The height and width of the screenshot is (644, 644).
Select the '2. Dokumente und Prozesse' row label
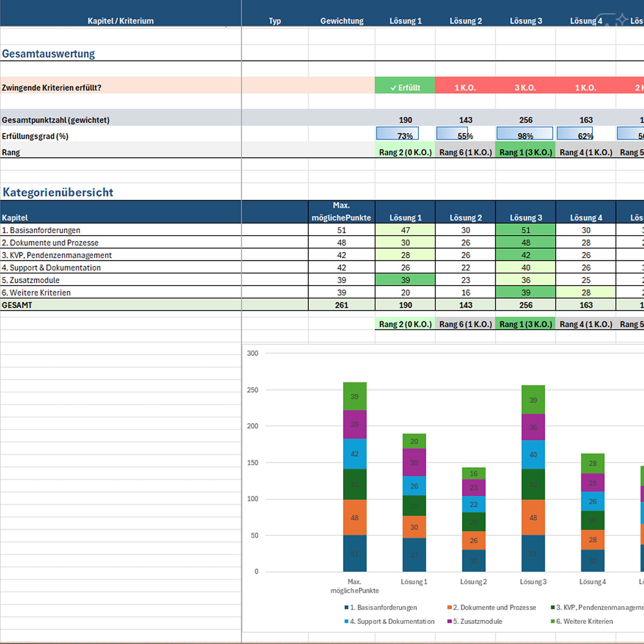tap(50, 243)
